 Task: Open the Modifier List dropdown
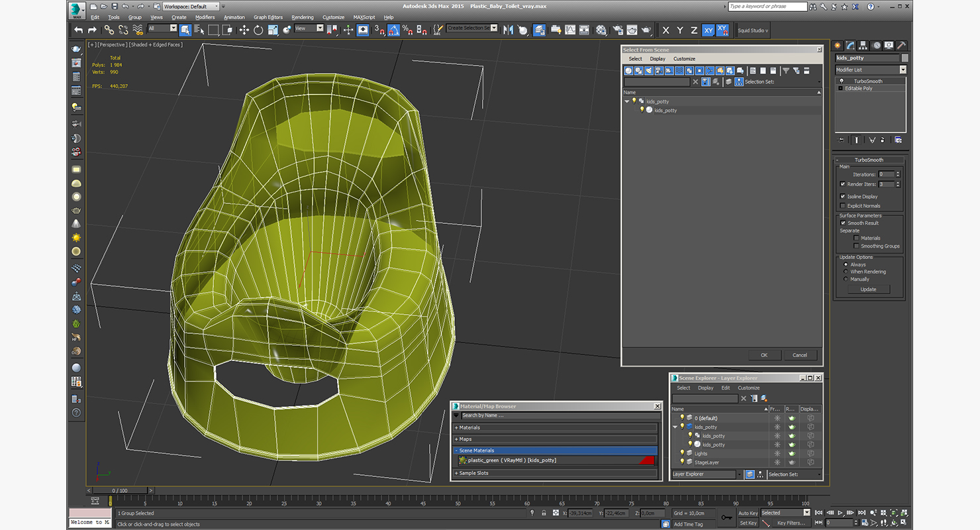click(870, 70)
